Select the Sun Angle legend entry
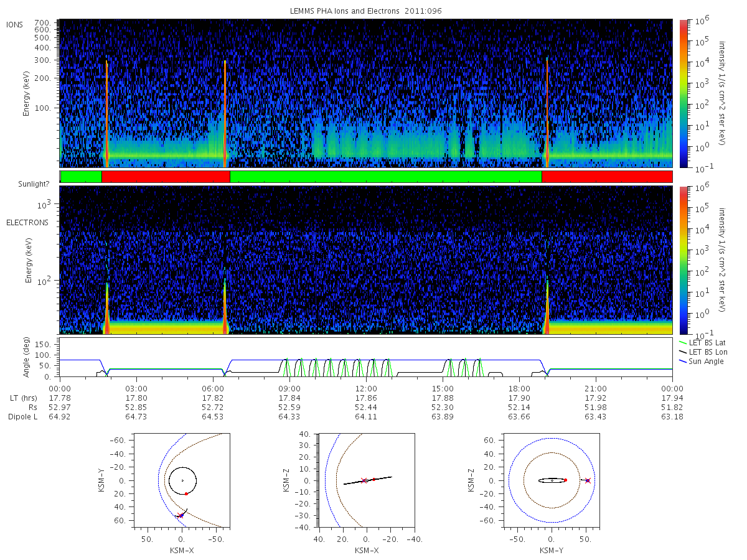The image size is (747, 560). tap(702, 362)
